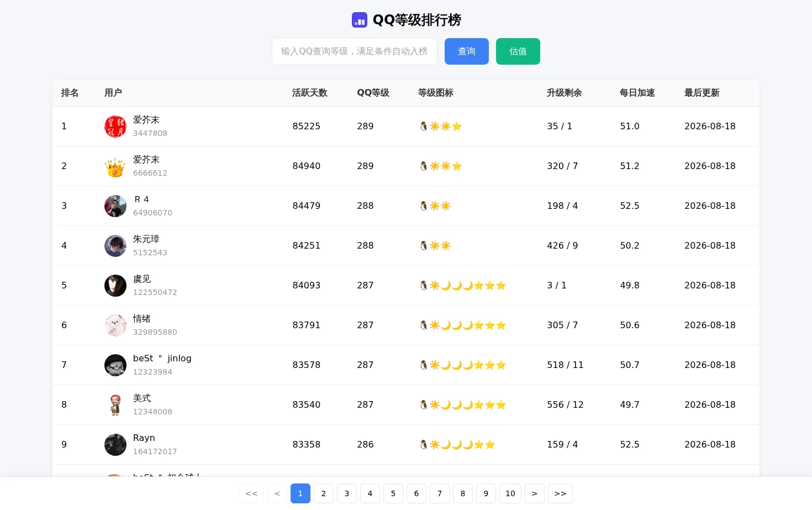Select page 1 in pagination
The width and height of the screenshot is (812, 510).
[x=300, y=493]
